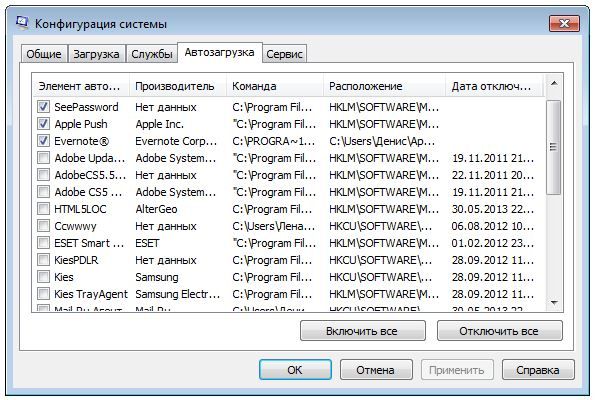
Task: Enable ESET Smart ... startup checkbox
Action: [43, 243]
